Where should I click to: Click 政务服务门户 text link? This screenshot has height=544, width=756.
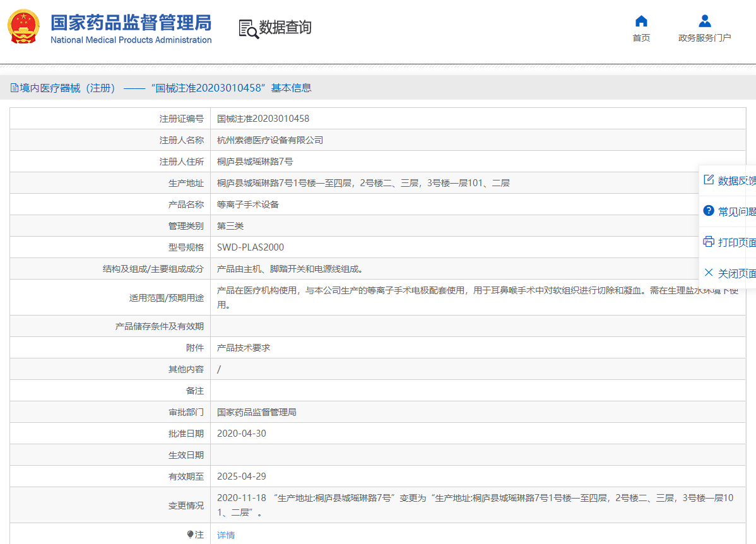704,38
